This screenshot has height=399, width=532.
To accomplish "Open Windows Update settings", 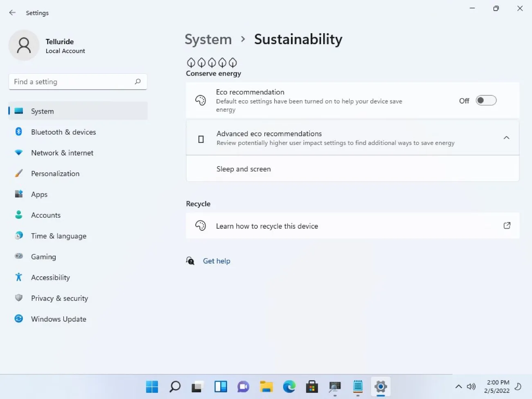I will tap(58, 319).
